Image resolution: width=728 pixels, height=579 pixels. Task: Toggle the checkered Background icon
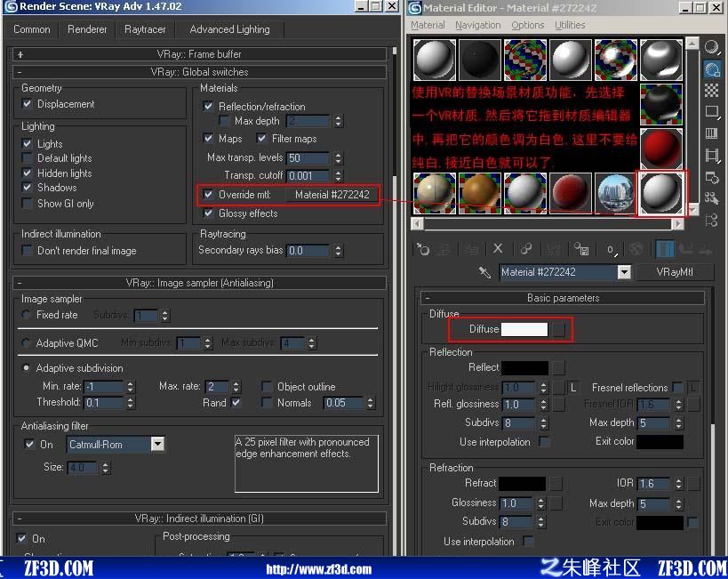tap(711, 90)
